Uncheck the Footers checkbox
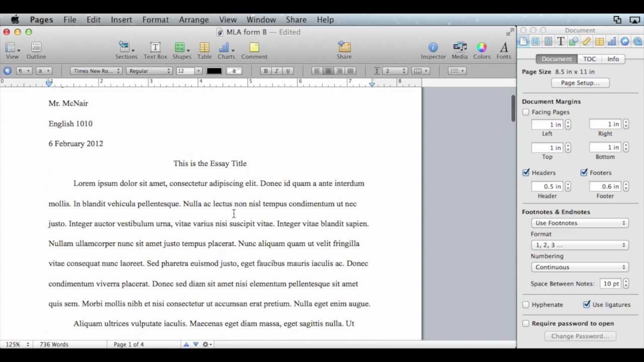This screenshot has height=362, width=644. (584, 172)
